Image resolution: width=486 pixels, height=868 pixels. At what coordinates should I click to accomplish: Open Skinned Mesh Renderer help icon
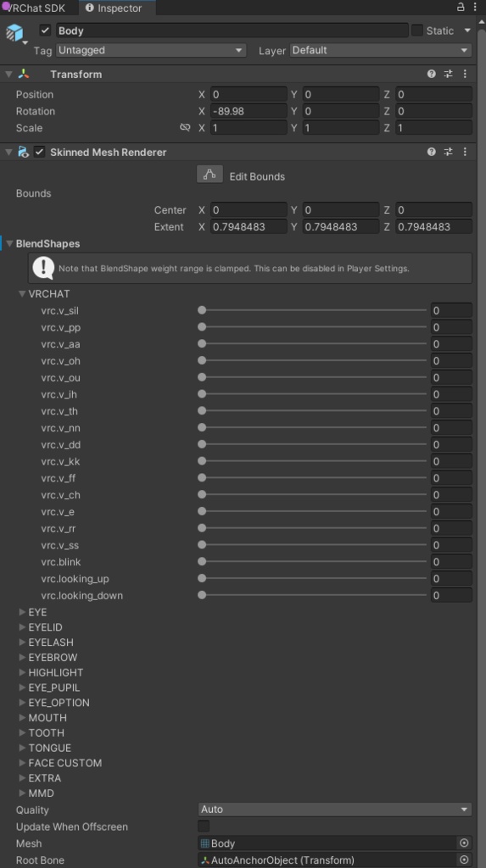[431, 152]
